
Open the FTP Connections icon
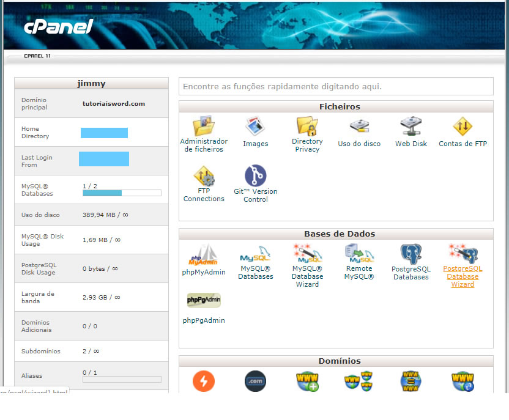tap(204, 175)
